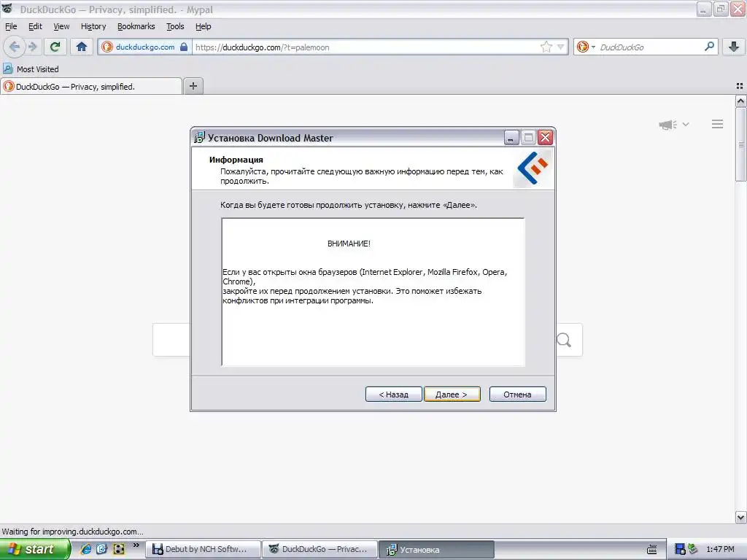Screen dimensions: 747x560
Task: Close the Download Master setup window
Action: tap(546, 138)
